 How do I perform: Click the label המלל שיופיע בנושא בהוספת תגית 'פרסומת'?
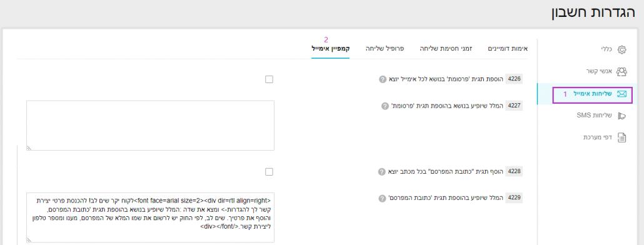pos(446,106)
